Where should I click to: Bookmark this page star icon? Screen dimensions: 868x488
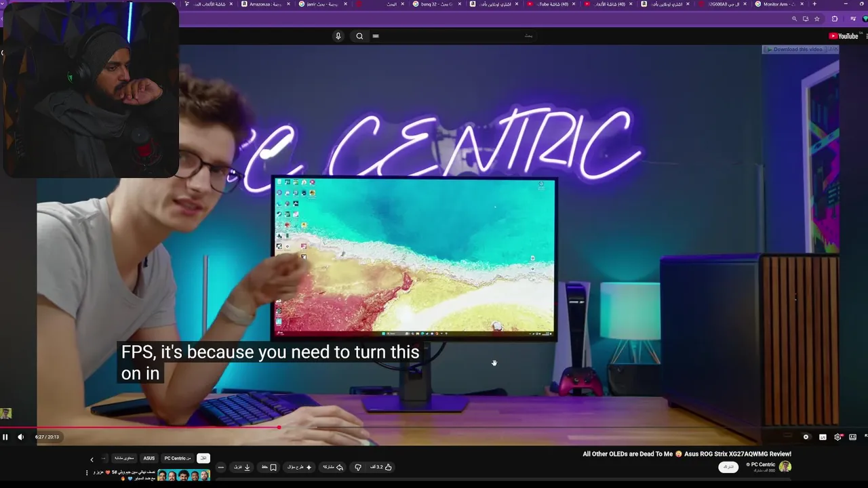tap(816, 19)
